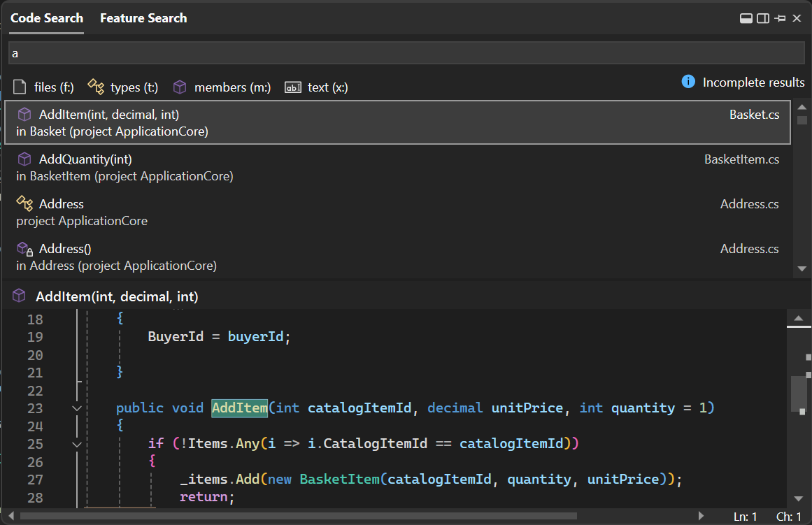Click the Address class type icon
The image size is (812, 525).
click(24, 204)
